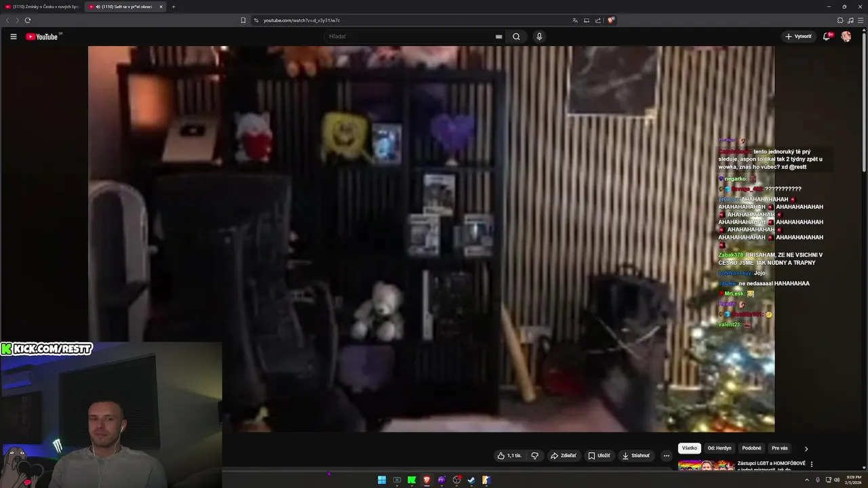Viewport: 868px width, 488px height.
Task: Click the KICK.COM/RESTT overlay banner
Action: (46, 348)
